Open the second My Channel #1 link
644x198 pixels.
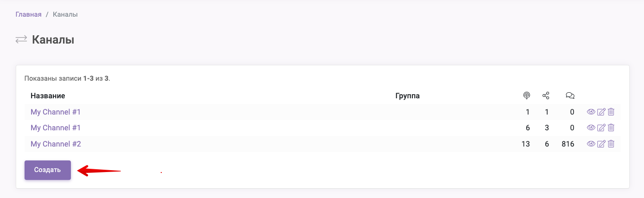tap(56, 128)
